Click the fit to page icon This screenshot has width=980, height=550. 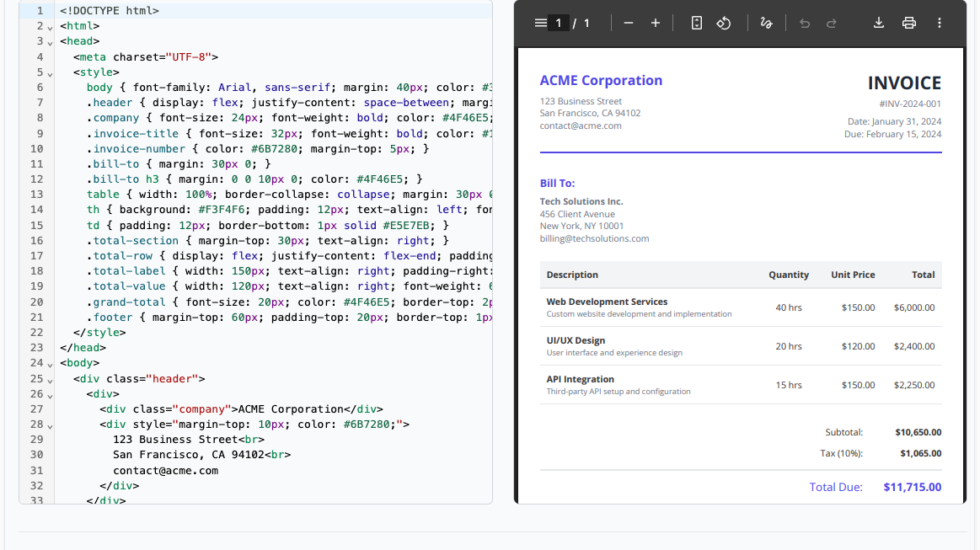point(696,23)
